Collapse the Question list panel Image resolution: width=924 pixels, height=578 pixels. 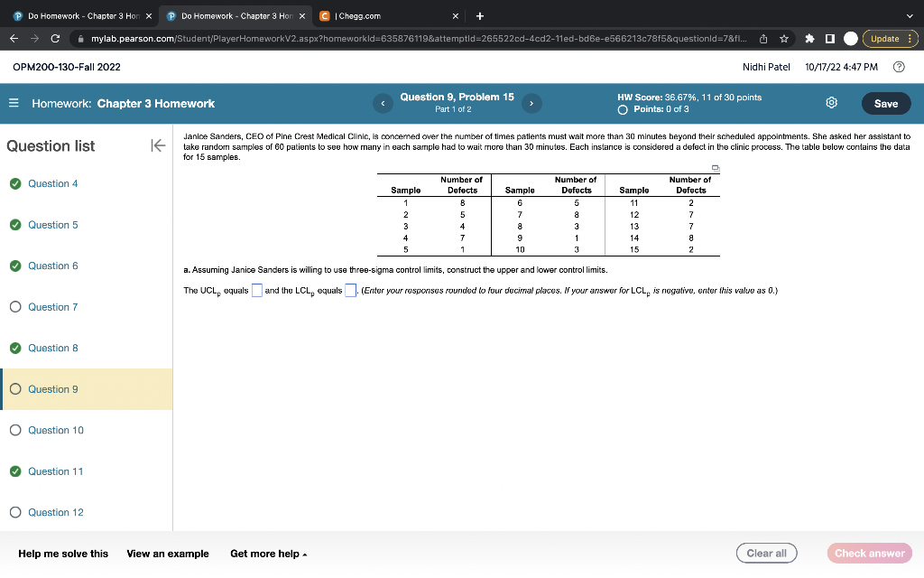click(158, 145)
